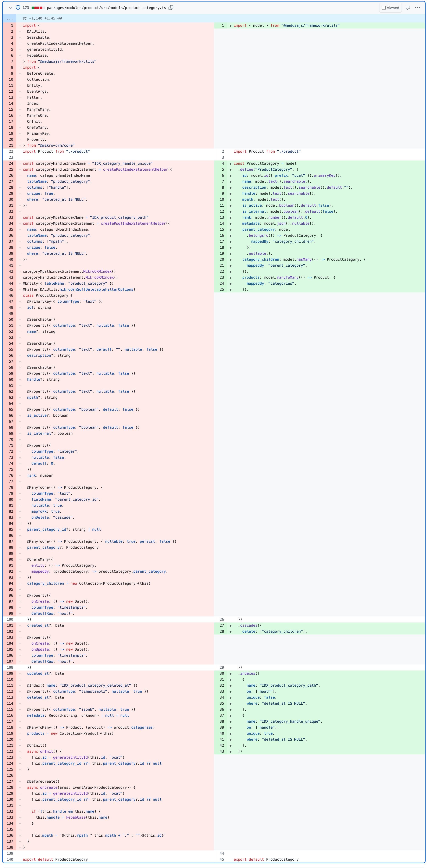Click the 173 changed lines count
The width and height of the screenshot is (428, 868).
click(26, 7)
